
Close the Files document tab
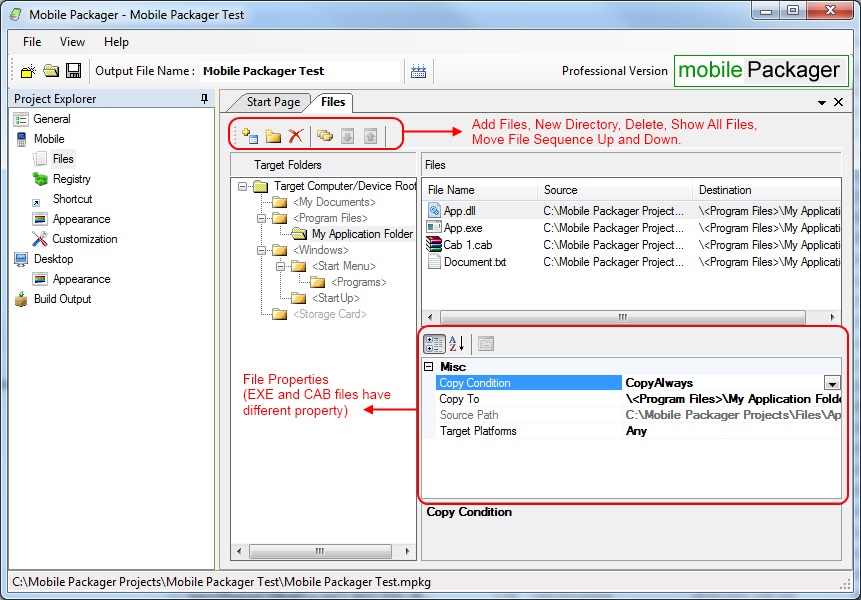tap(838, 102)
